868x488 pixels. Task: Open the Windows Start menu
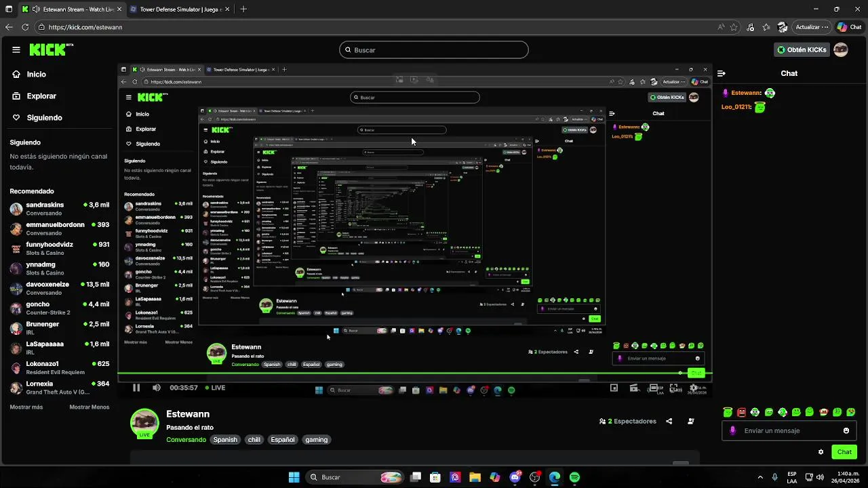tap(294, 477)
